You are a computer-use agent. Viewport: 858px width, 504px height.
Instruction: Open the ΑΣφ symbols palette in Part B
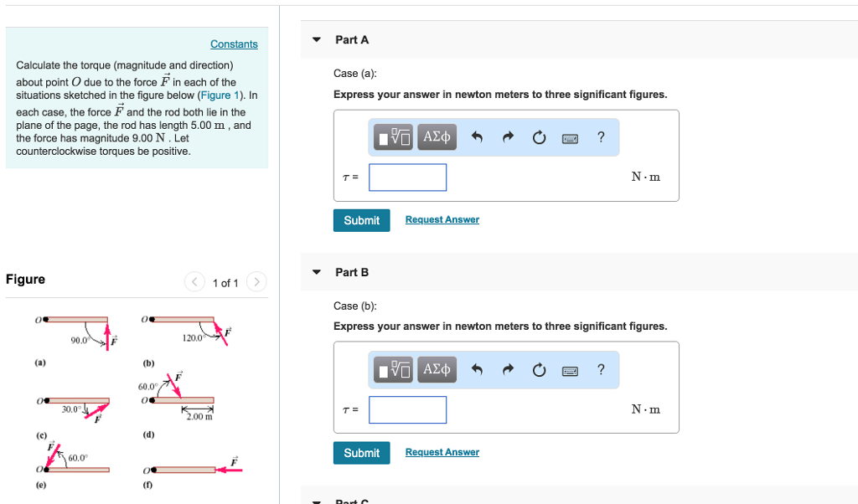(436, 369)
